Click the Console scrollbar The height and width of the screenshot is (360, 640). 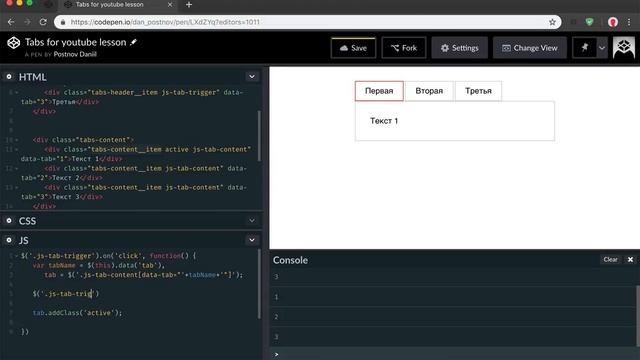pyautogui.click(x=638, y=315)
